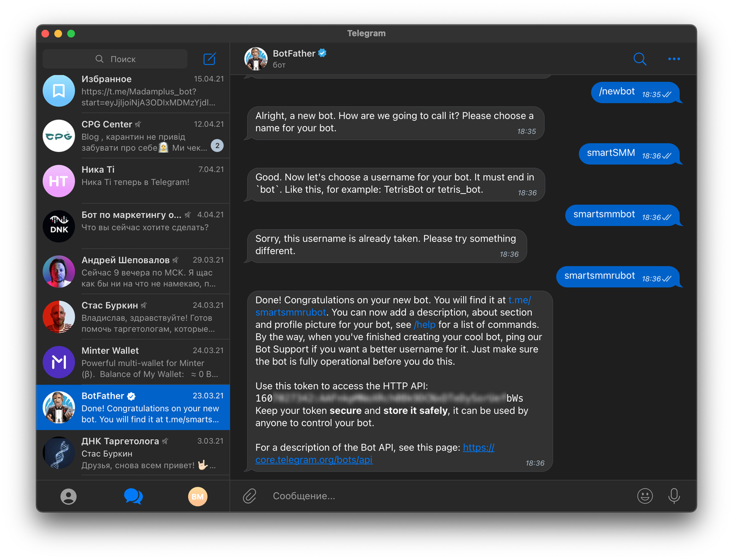Click the Поиск search field

pyautogui.click(x=115, y=59)
